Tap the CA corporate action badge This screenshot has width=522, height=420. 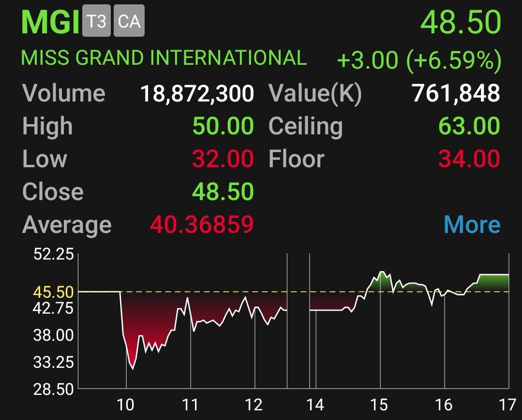click(x=129, y=22)
